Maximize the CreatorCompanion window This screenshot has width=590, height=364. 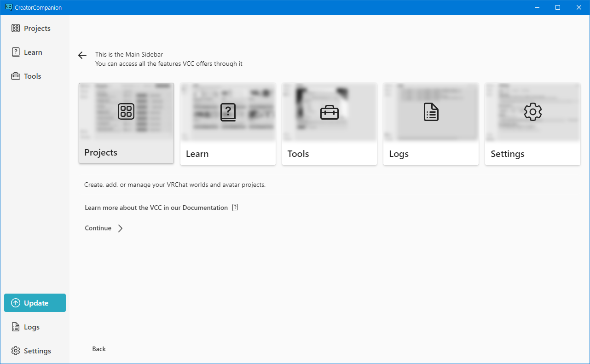pos(558,7)
